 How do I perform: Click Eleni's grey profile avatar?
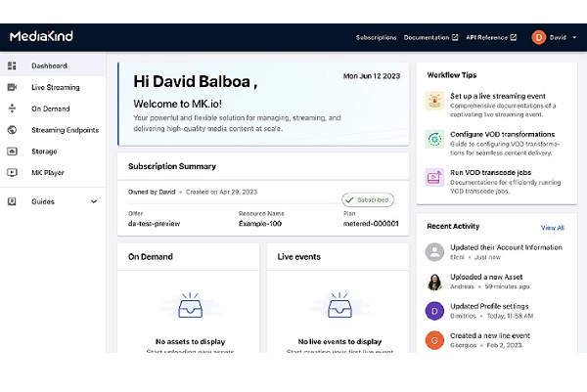(434, 252)
